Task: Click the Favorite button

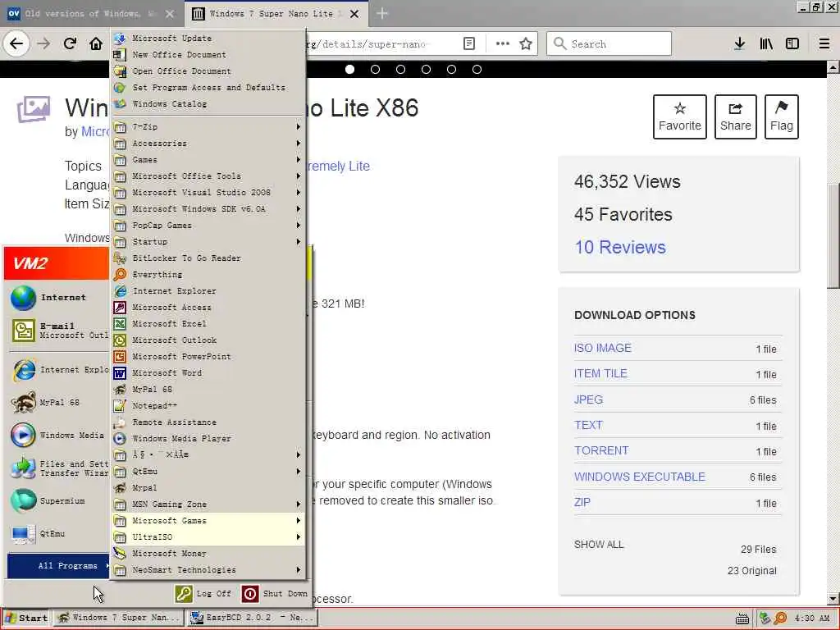Action: tap(680, 116)
